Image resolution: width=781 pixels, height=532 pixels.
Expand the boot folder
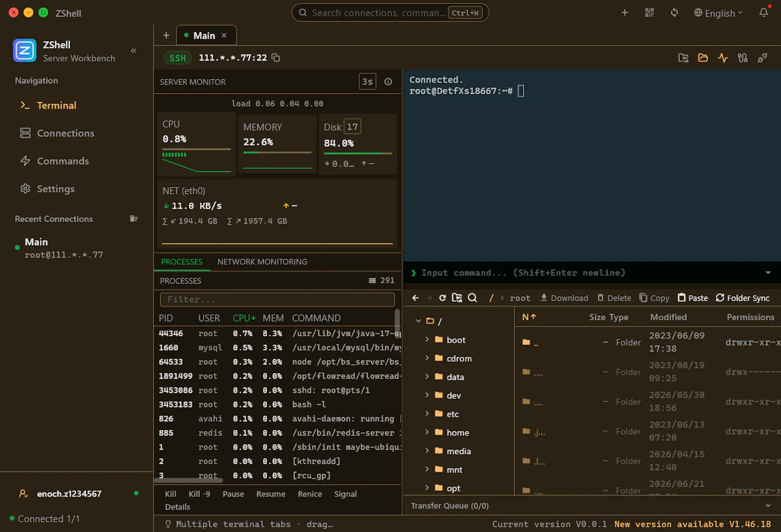pos(427,339)
